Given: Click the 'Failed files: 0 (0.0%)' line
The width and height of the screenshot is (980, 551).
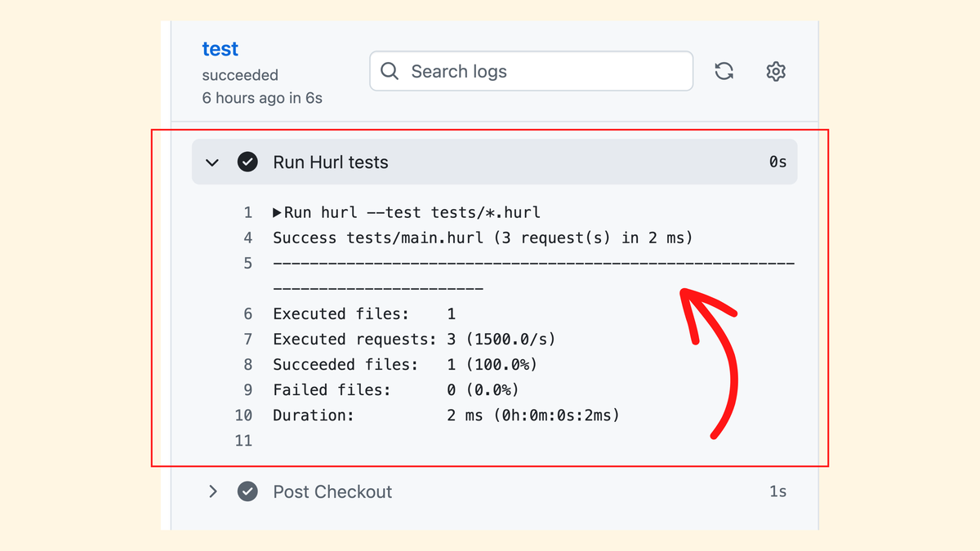Looking at the screenshot, I should 396,390.
